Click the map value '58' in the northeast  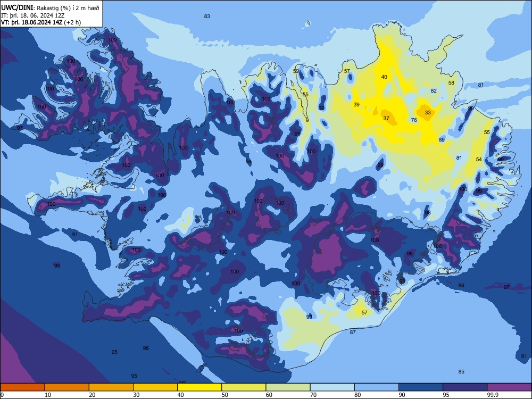click(x=451, y=83)
